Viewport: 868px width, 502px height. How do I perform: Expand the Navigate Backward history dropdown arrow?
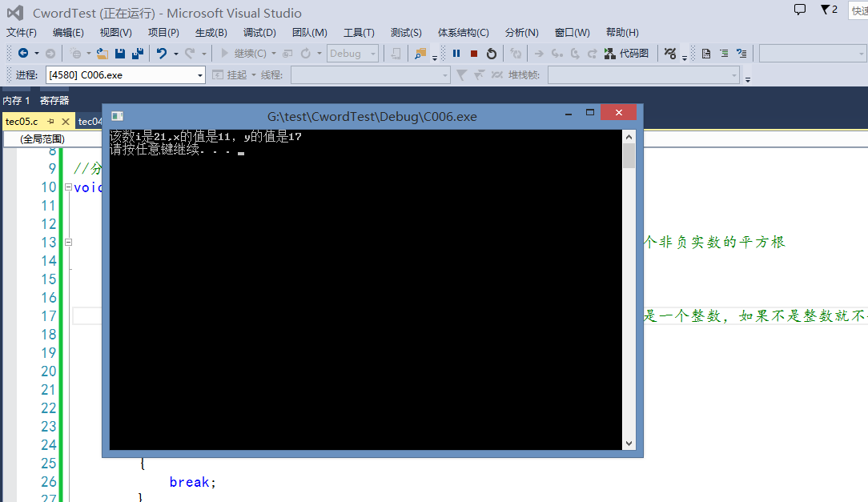click(37, 54)
